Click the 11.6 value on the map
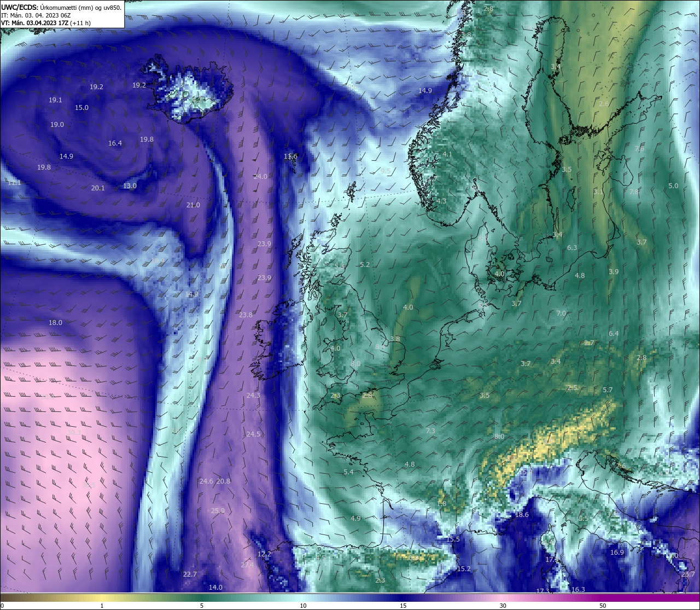The height and width of the screenshot is (610, 700). pos(290,156)
